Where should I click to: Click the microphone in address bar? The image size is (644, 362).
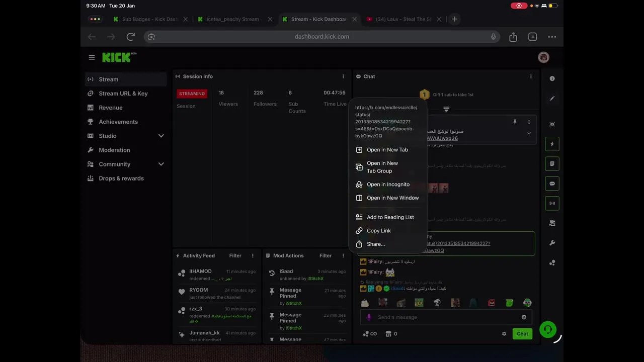pos(494,37)
